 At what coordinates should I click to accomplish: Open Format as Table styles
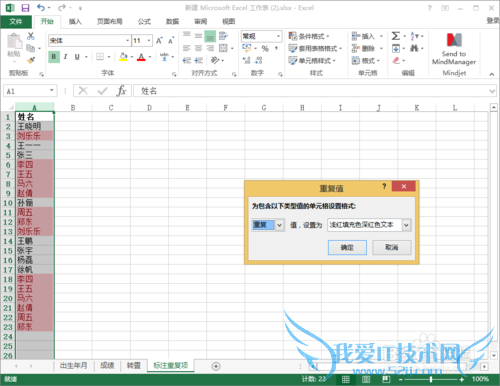315,48
